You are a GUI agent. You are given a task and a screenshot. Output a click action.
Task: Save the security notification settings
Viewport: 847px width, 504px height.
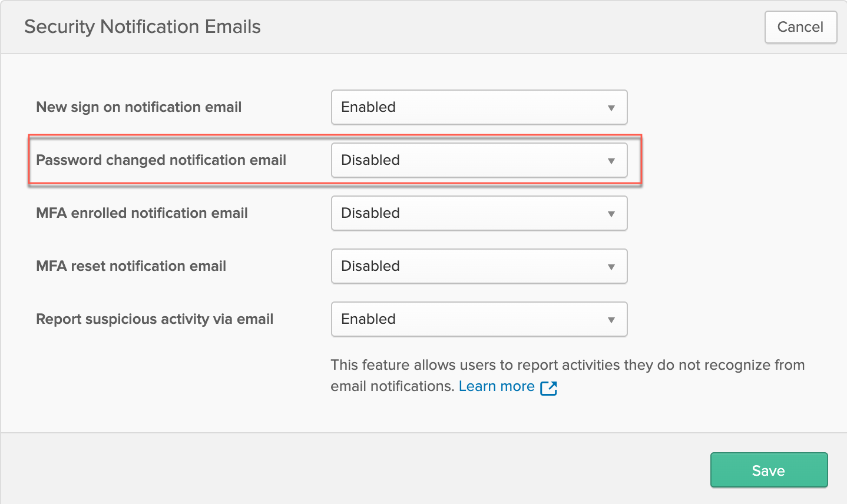coord(769,470)
